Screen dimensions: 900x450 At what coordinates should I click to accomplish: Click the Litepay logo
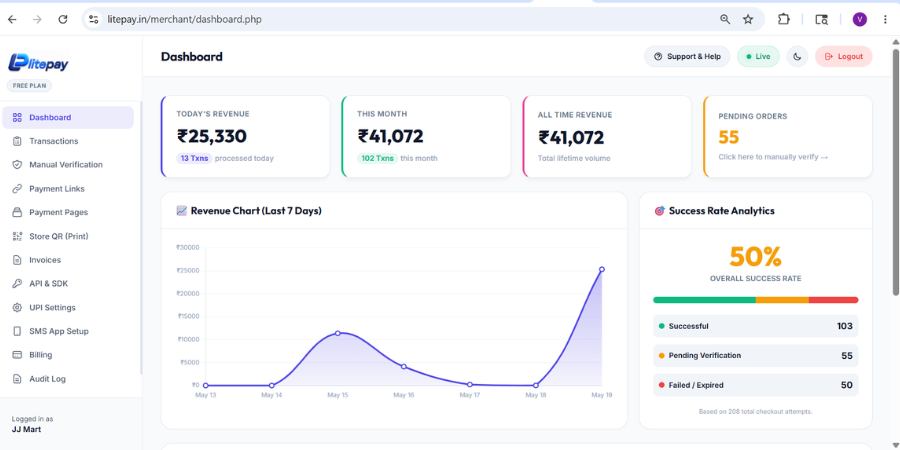tap(38, 62)
